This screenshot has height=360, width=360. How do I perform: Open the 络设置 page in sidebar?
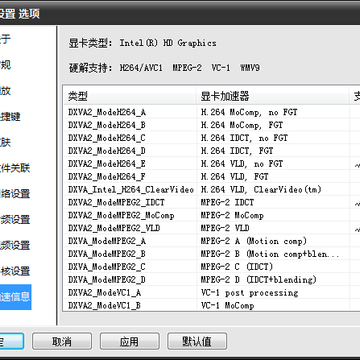(x=15, y=194)
